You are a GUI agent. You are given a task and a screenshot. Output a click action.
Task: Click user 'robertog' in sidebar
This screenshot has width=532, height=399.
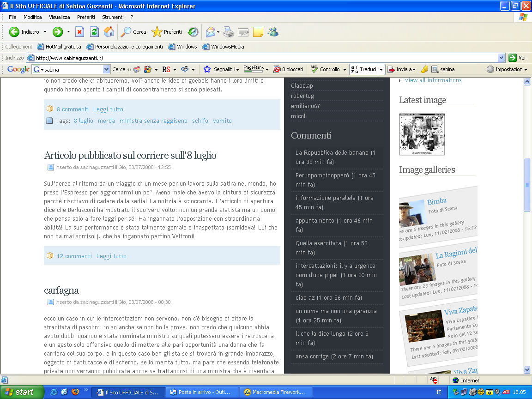click(302, 96)
